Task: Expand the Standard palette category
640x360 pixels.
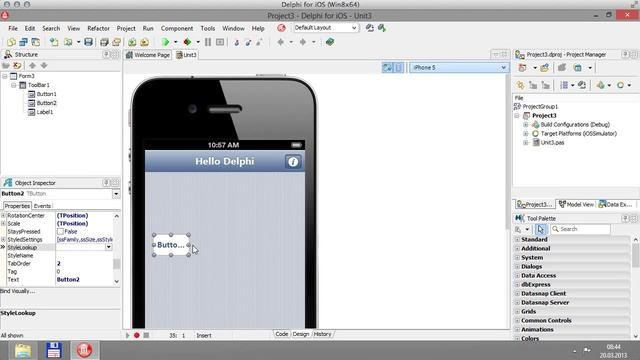Action: (x=517, y=240)
